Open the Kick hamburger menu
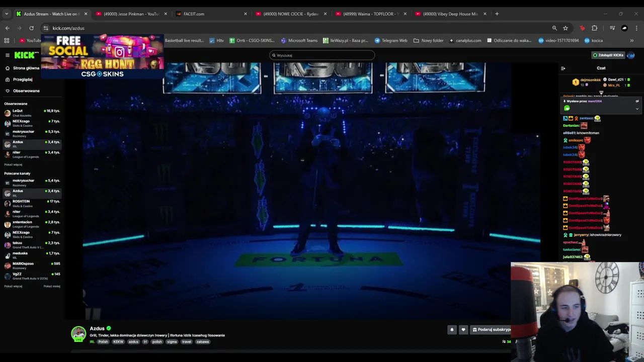The width and height of the screenshot is (644, 362). coord(7,55)
